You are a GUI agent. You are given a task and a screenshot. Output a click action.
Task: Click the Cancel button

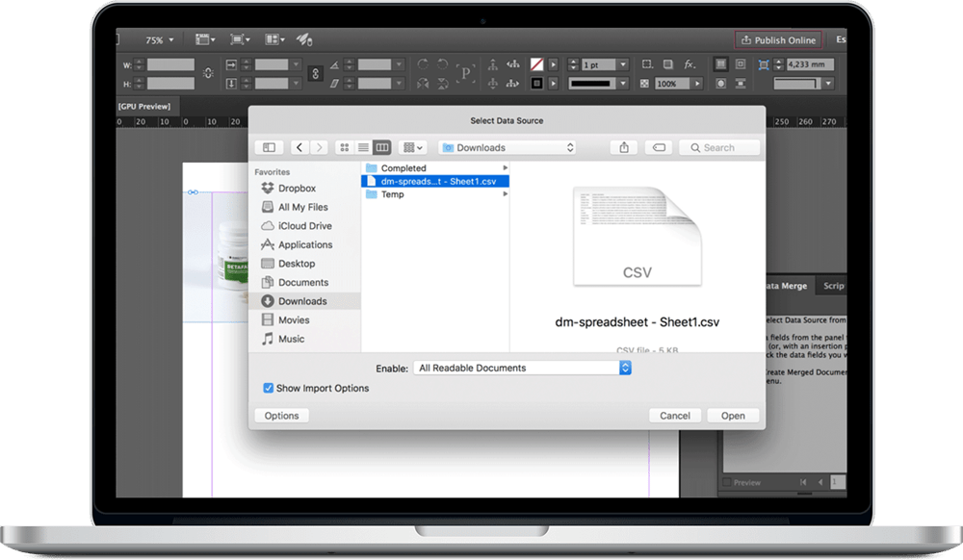(675, 416)
